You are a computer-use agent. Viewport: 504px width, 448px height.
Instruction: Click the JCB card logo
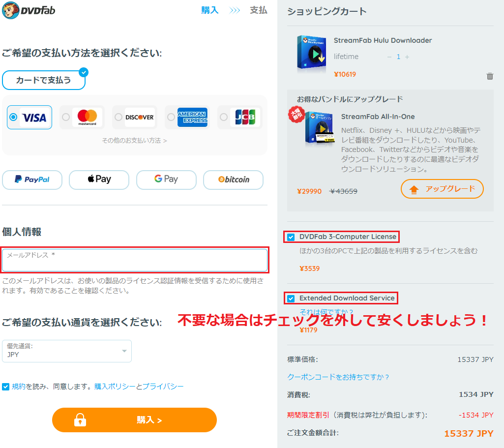point(245,118)
